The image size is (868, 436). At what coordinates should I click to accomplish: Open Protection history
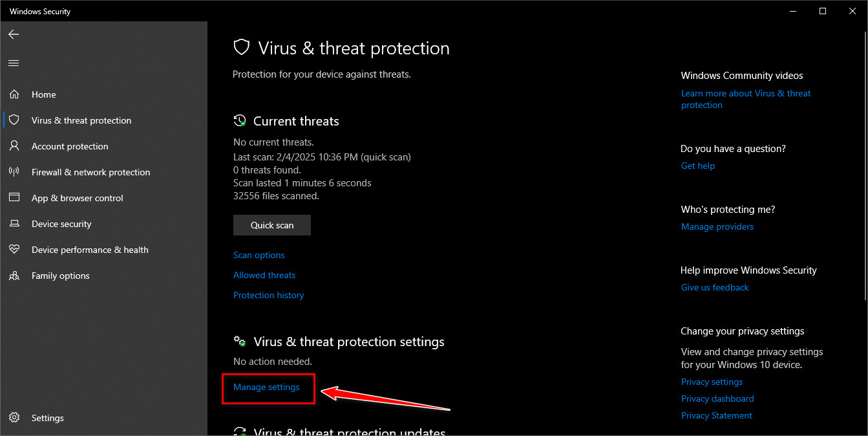(268, 295)
